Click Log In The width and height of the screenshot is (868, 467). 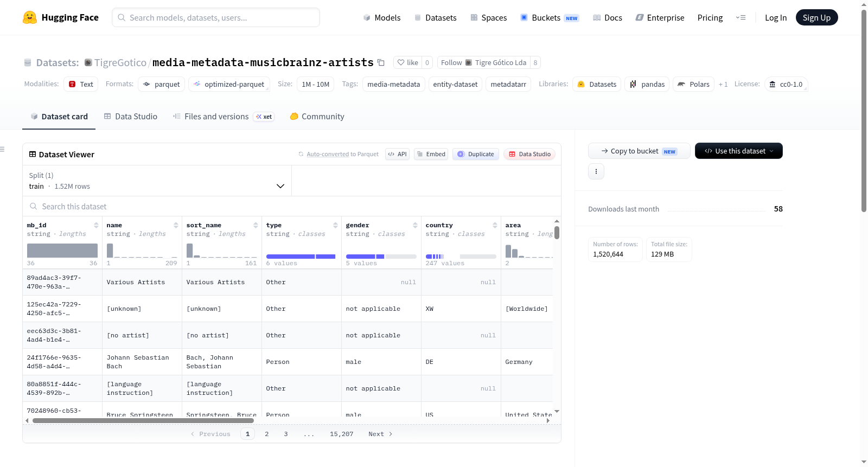tap(775, 17)
